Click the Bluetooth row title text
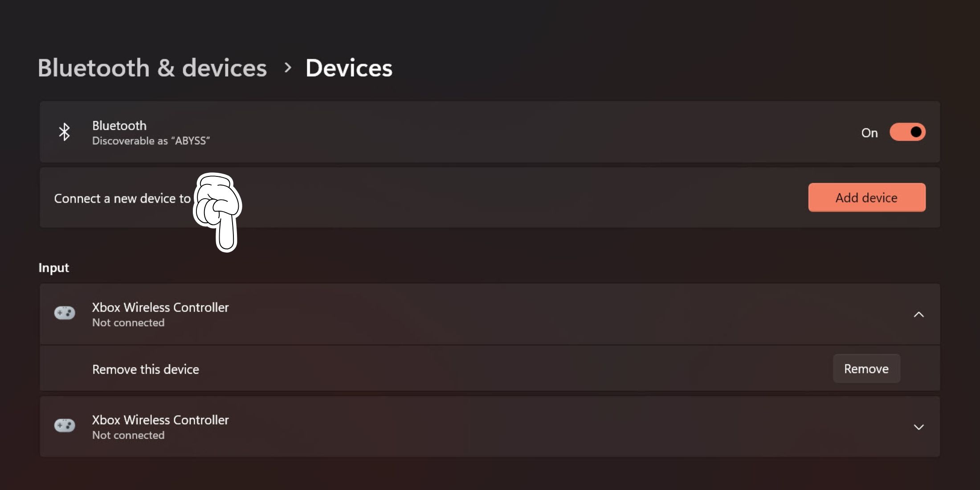This screenshot has width=980, height=490. (119, 126)
